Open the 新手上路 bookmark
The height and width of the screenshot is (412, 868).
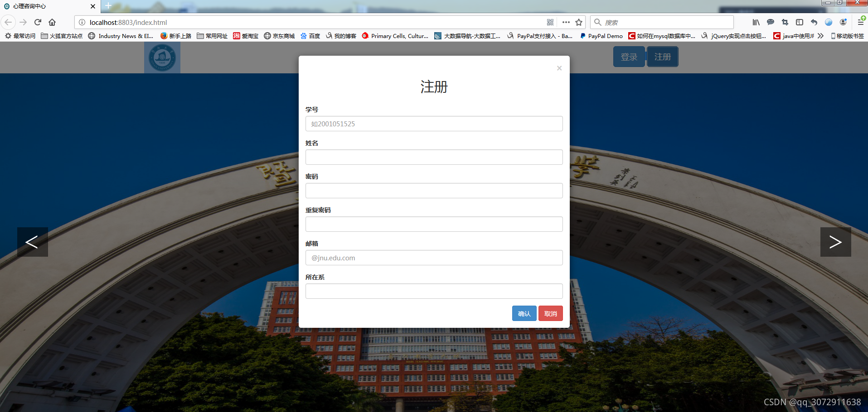(x=176, y=36)
